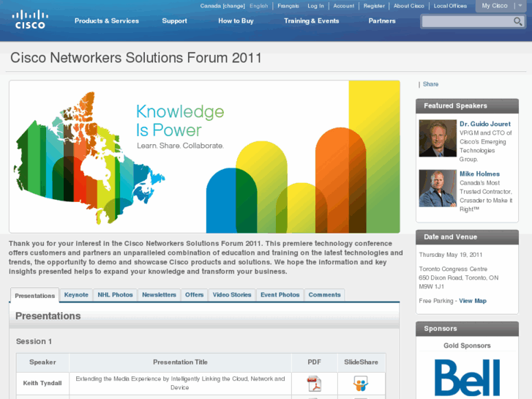Image resolution: width=532 pixels, height=399 pixels.
Task: Open the Event Photos tab
Action: [280, 295]
